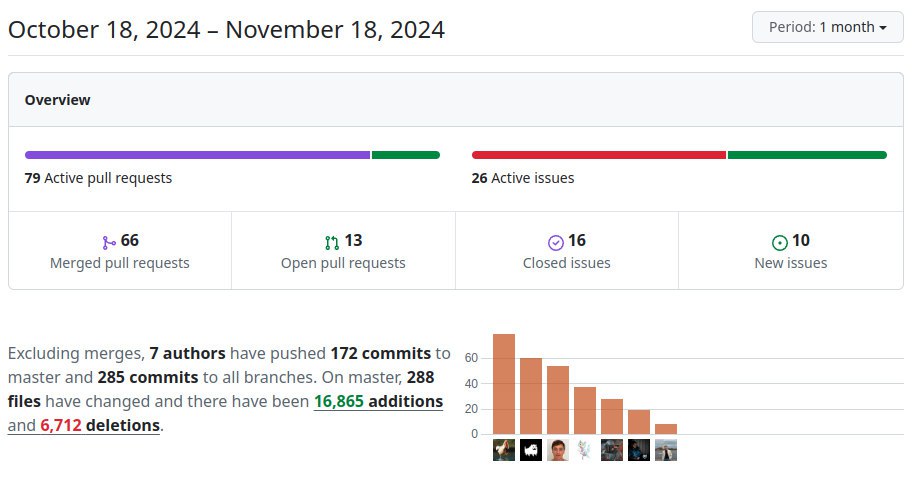Click the green segment of pull requests bar
Screen dimensions: 917x484
pos(406,155)
